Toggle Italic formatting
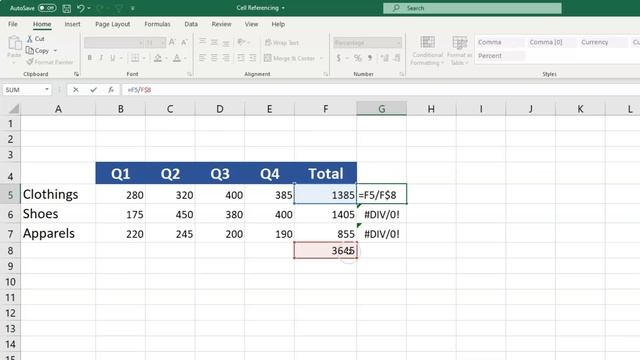Screen dimensions: 640x360 point(101,58)
